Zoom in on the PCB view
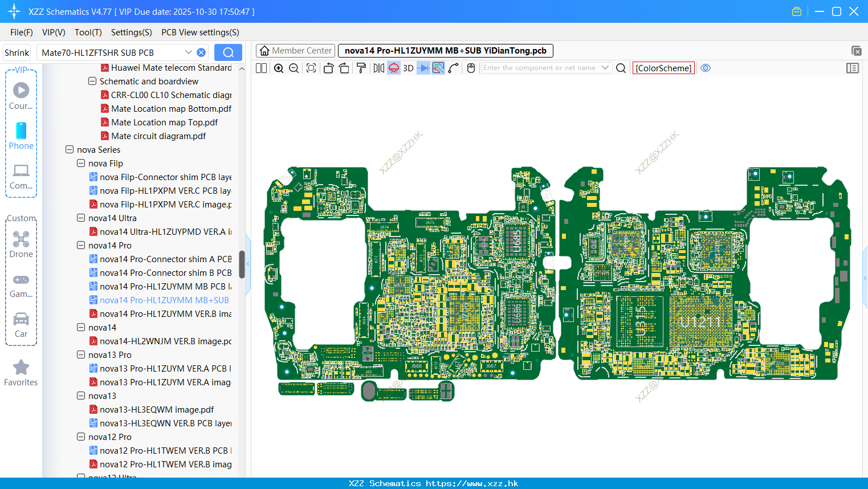This screenshot has height=489, width=868. click(279, 68)
